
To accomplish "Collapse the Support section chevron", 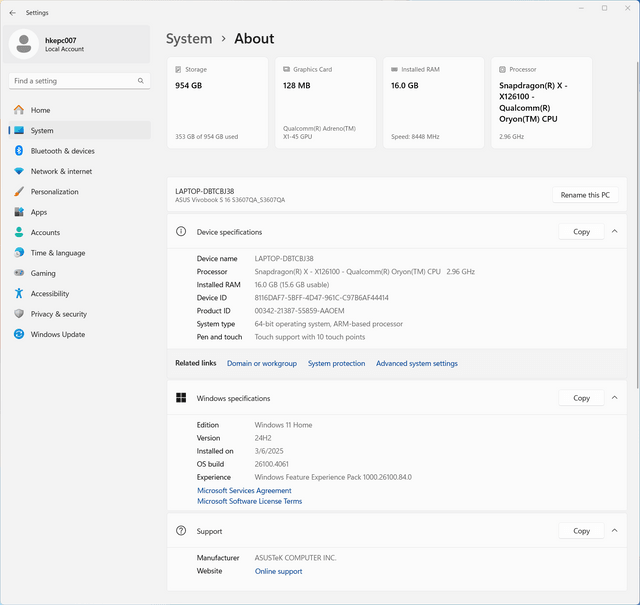I will 614,531.
